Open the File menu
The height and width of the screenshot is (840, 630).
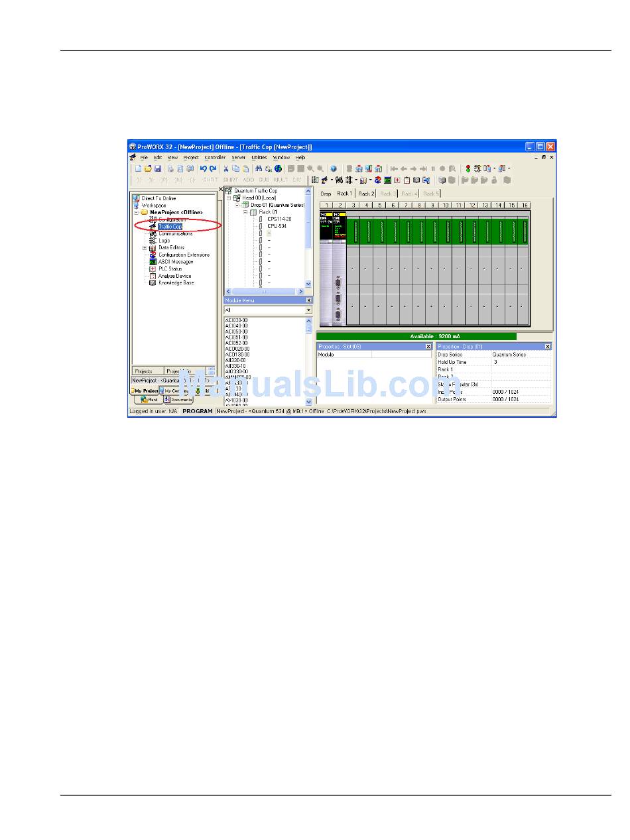[143, 157]
